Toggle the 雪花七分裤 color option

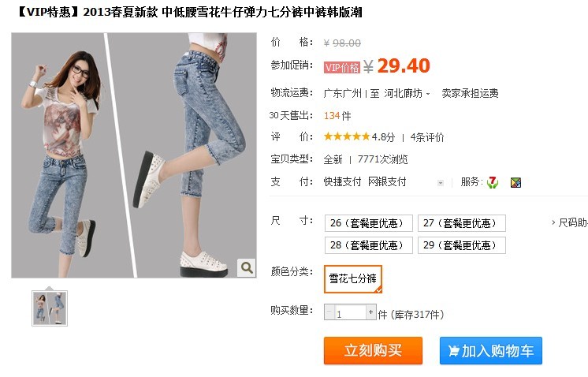click(353, 279)
